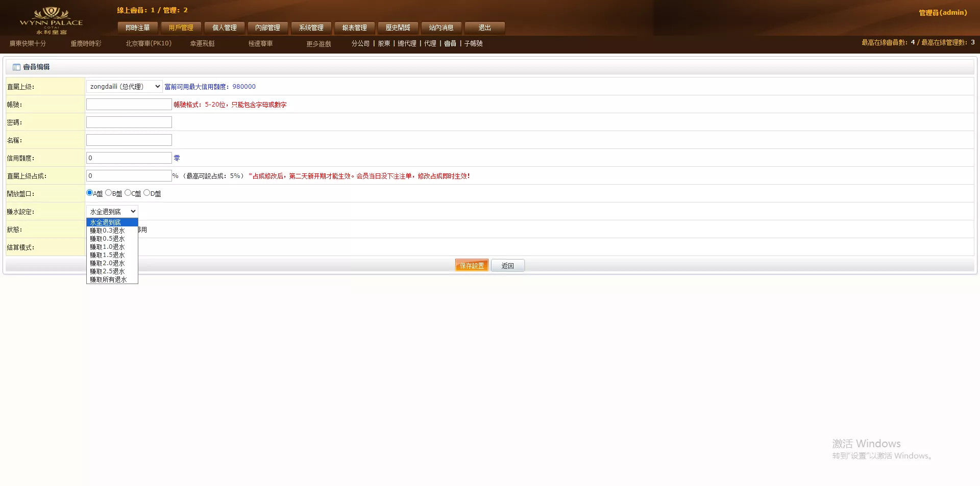This screenshot has height=486, width=980.
Task: Select 賺取所有退水 option in list
Action: tap(109, 279)
